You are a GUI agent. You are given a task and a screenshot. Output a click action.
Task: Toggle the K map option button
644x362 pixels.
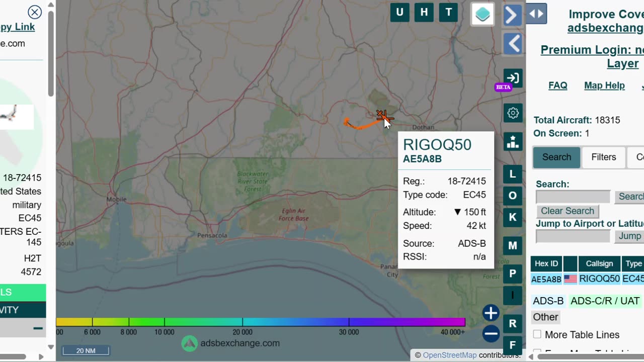pos(513,217)
